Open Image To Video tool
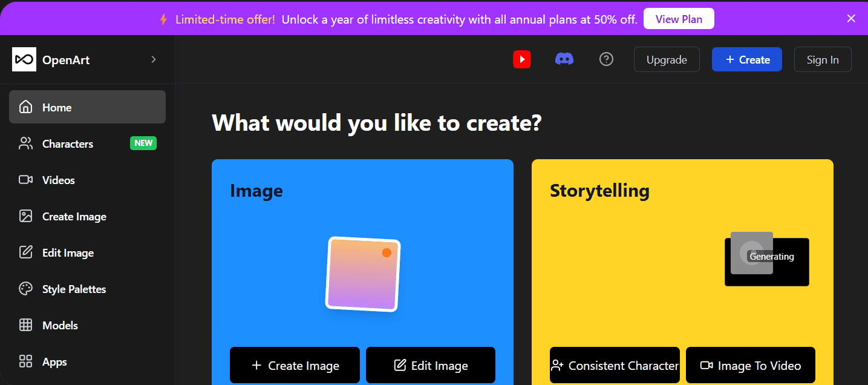This screenshot has height=385, width=868. [x=751, y=365]
